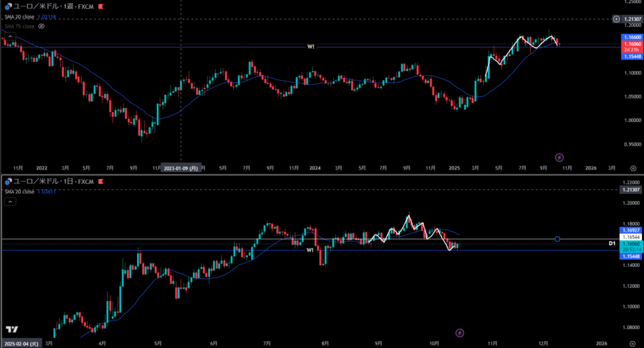Select the SMA 20 close legend on daily chart
The width and height of the screenshot is (644, 348).
20,191
